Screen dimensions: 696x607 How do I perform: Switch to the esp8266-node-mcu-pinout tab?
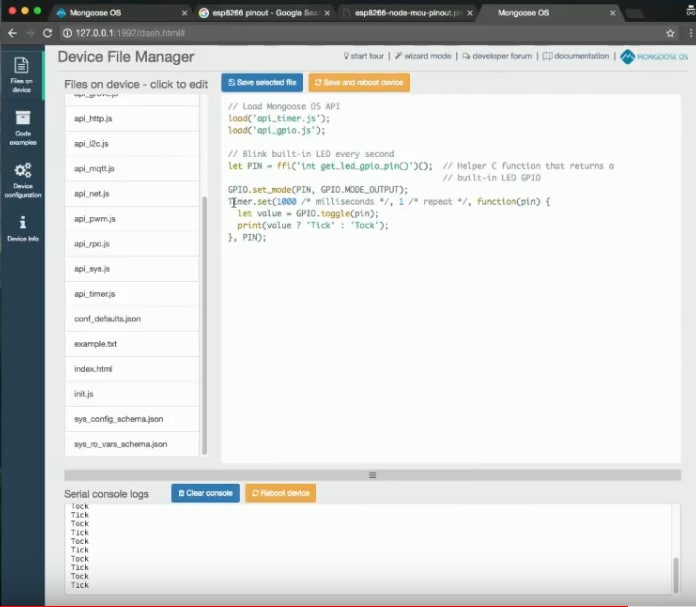click(x=407, y=13)
